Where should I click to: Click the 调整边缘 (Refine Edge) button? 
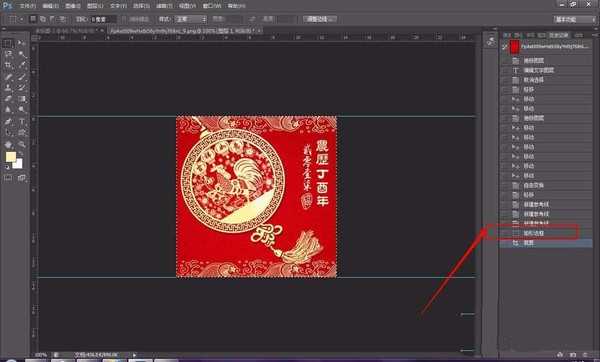click(x=320, y=19)
